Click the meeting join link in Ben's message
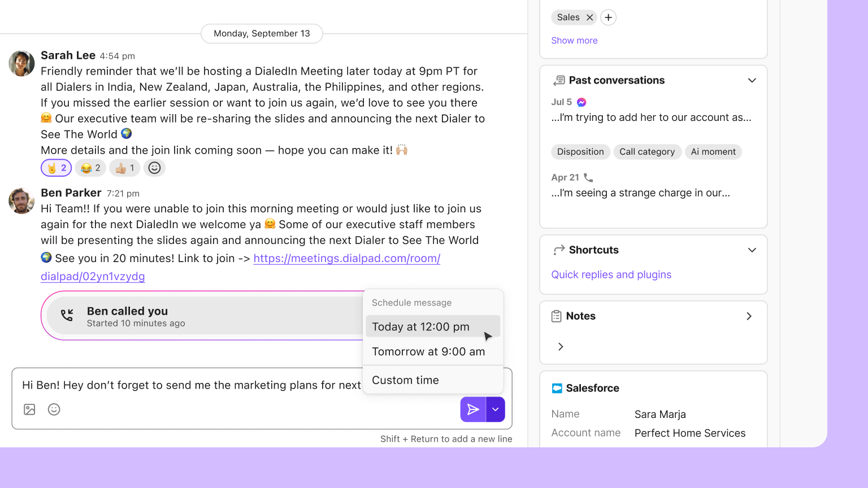This screenshot has height=488, width=868. (347, 258)
